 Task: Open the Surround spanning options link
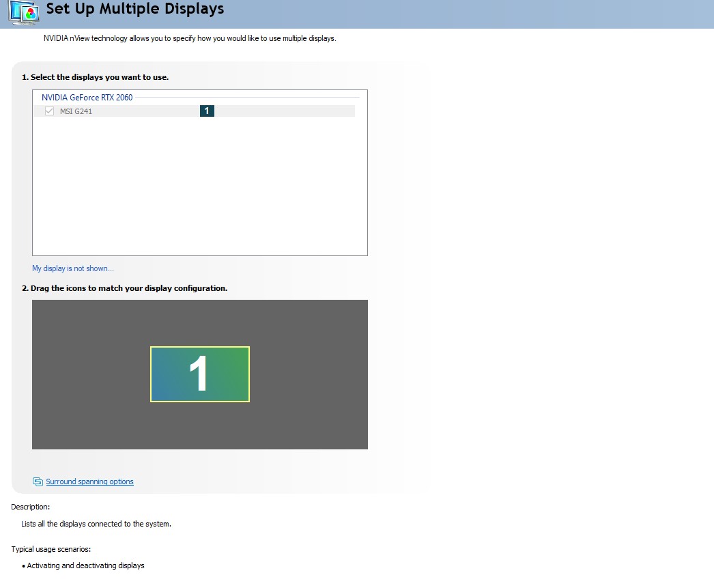point(89,482)
